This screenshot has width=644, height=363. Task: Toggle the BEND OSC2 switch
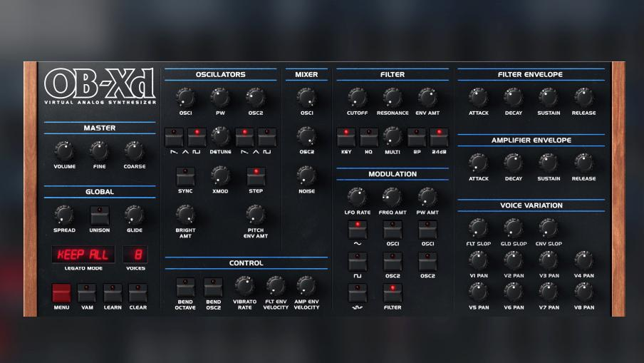coord(213,287)
